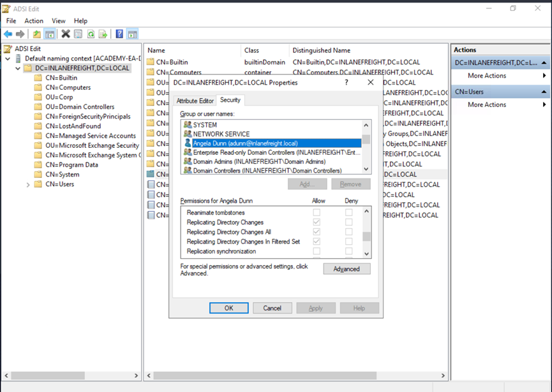Toggle Allow for Replication synchronization
This screenshot has width=552, height=392.
[x=317, y=251]
